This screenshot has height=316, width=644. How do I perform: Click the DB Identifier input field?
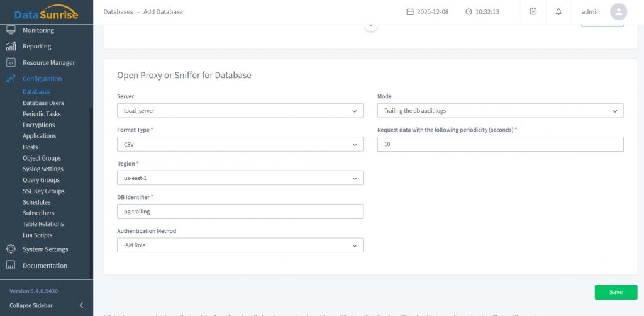pos(240,212)
